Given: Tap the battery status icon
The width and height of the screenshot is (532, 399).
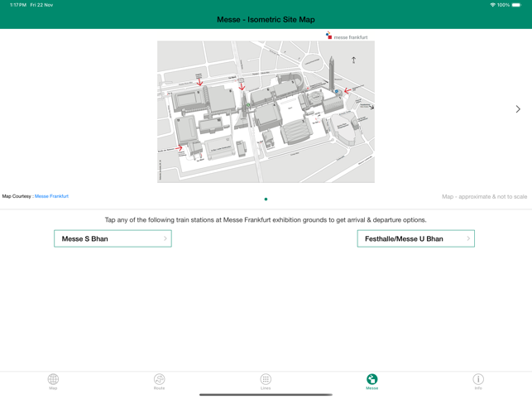Looking at the screenshot, I should click(516, 5).
